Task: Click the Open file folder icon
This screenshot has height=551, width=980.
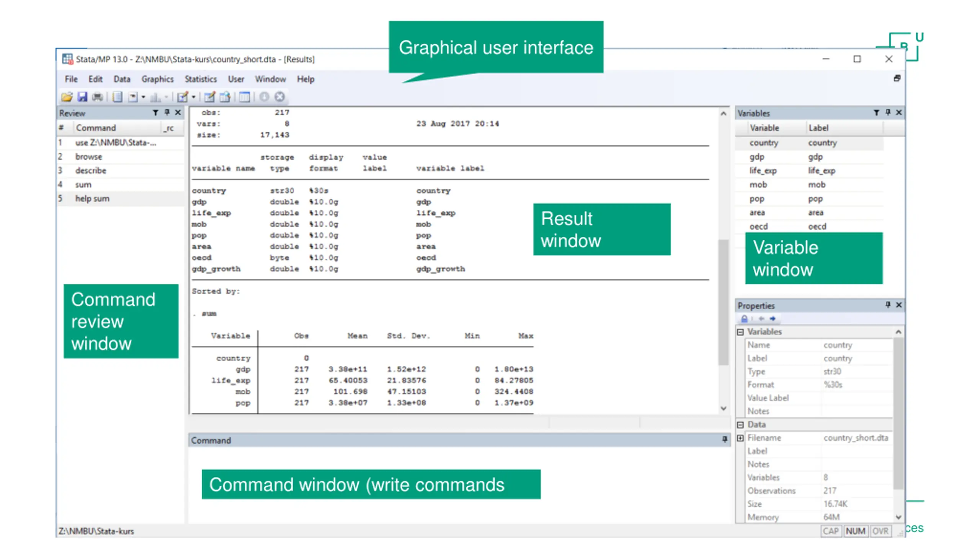Action: pos(67,97)
